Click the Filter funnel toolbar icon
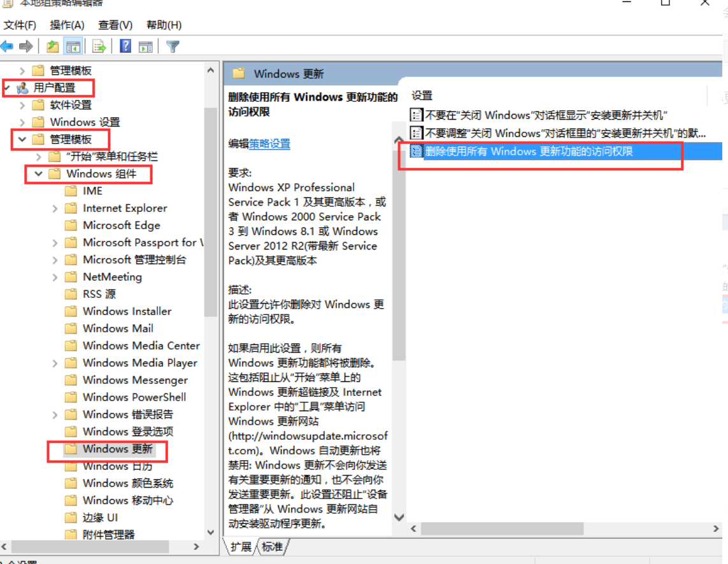The image size is (728, 564). pos(172,46)
